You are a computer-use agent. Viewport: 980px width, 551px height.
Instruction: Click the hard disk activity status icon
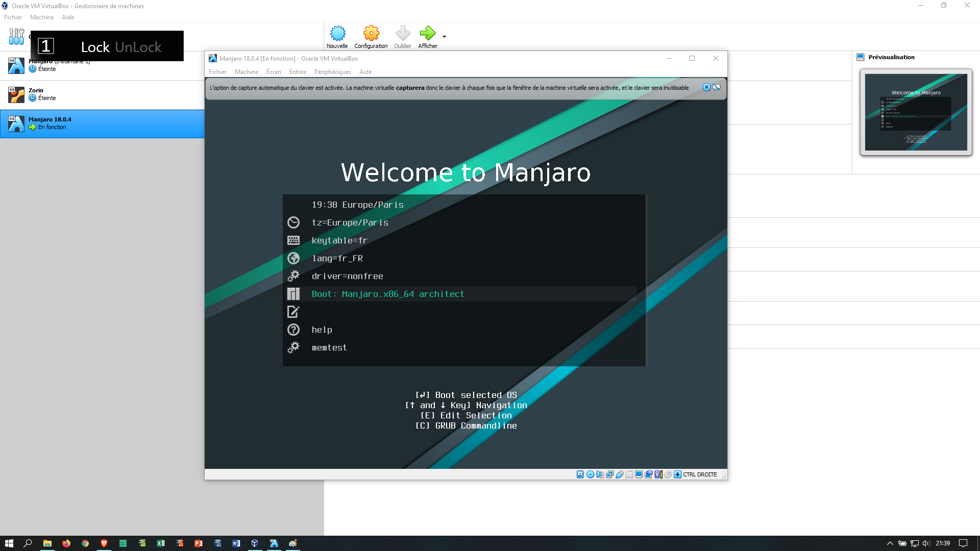pos(580,474)
